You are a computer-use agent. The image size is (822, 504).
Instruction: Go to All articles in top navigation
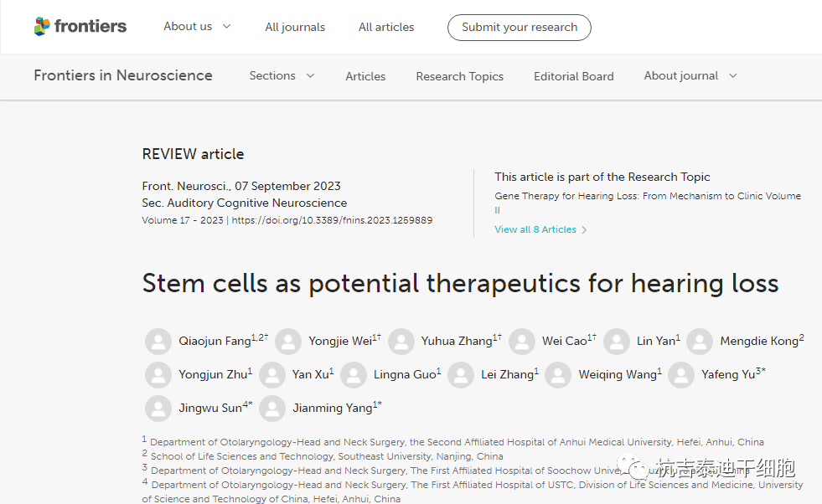point(386,28)
